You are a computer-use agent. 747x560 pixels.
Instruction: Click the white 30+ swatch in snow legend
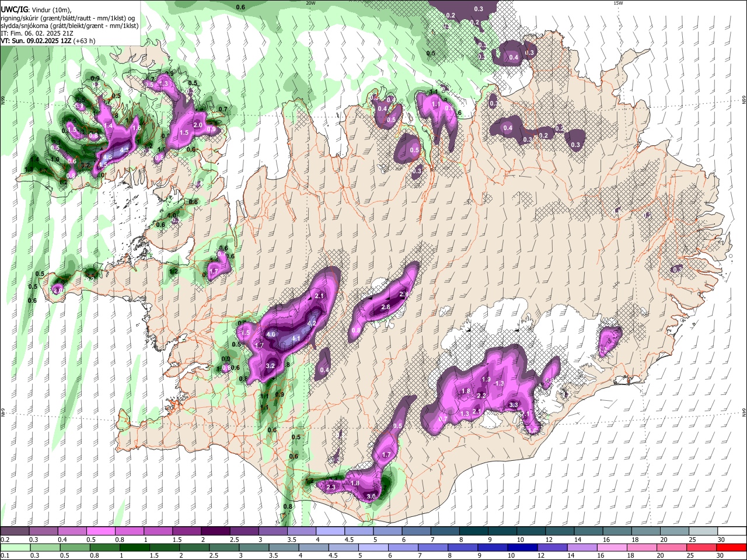(732, 531)
